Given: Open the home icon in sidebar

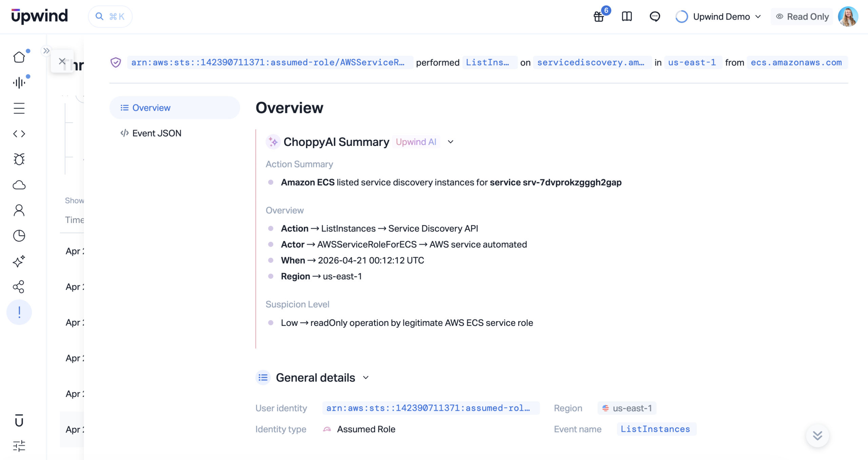Looking at the screenshot, I should click(x=19, y=57).
